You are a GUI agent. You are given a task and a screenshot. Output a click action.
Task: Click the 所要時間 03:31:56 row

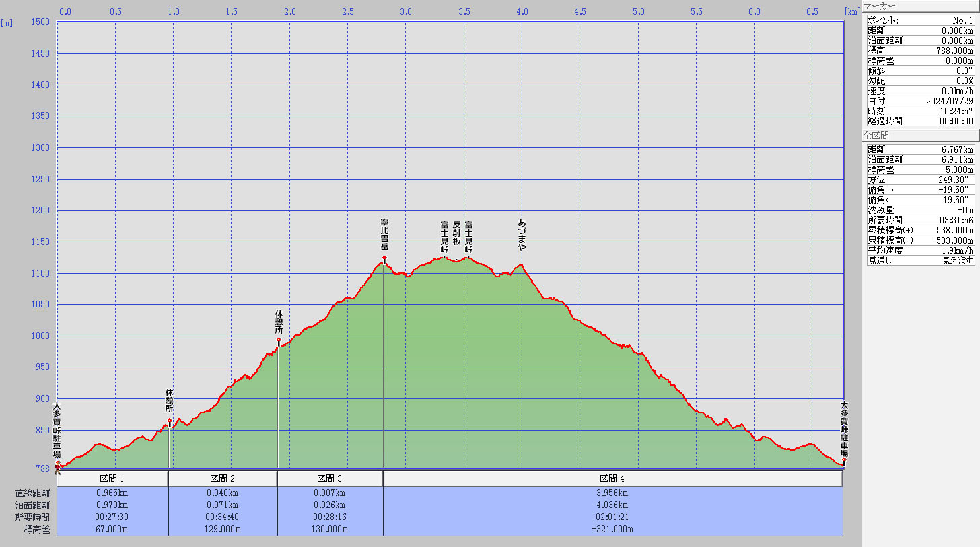(x=920, y=220)
